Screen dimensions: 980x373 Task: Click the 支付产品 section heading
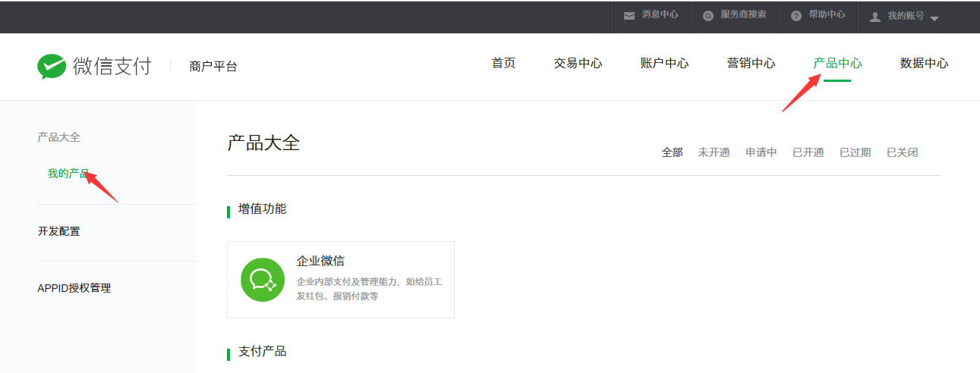tap(263, 352)
